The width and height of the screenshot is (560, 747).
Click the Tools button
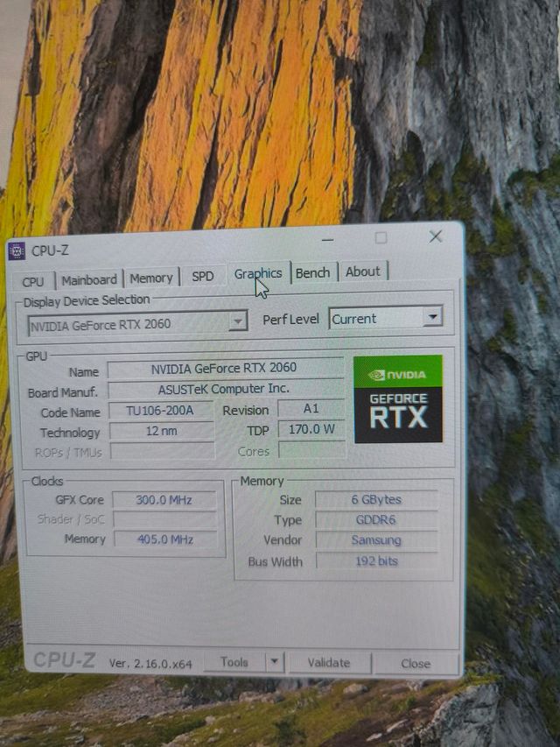(234, 662)
